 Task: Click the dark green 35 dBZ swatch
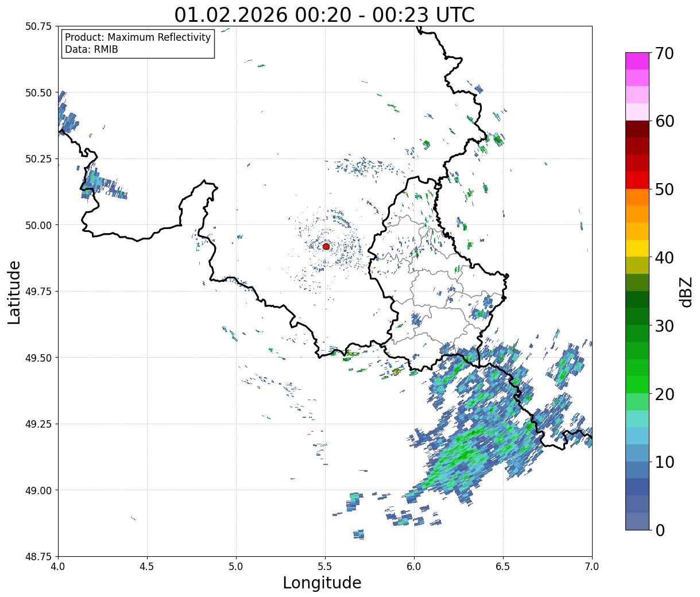(x=637, y=300)
